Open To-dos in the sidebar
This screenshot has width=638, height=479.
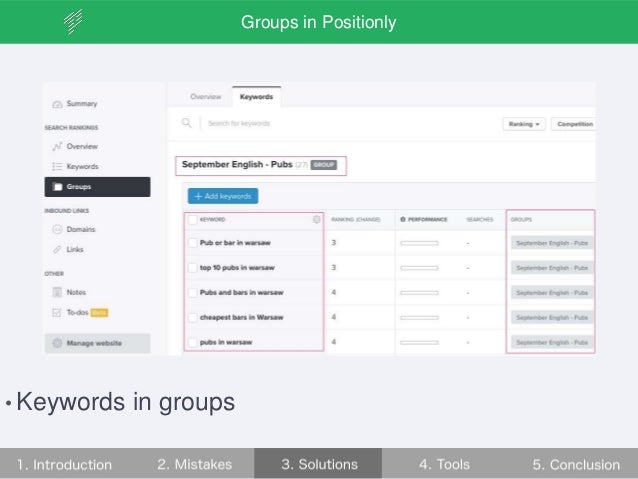tap(77, 313)
